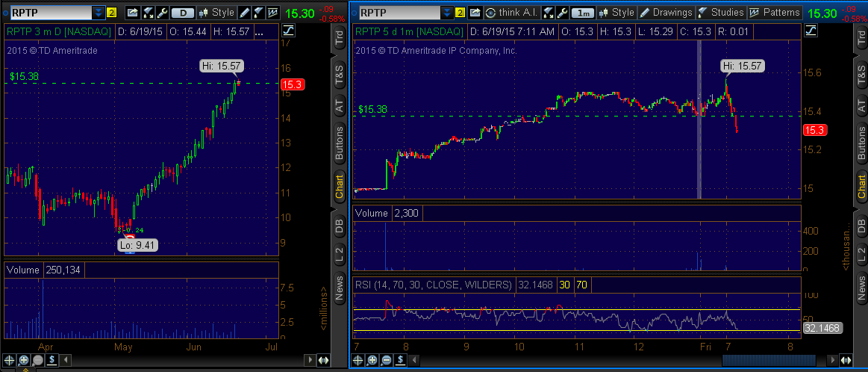Click the expand axis icon at bottom right of left chart
The image size is (868, 372).
323,360
